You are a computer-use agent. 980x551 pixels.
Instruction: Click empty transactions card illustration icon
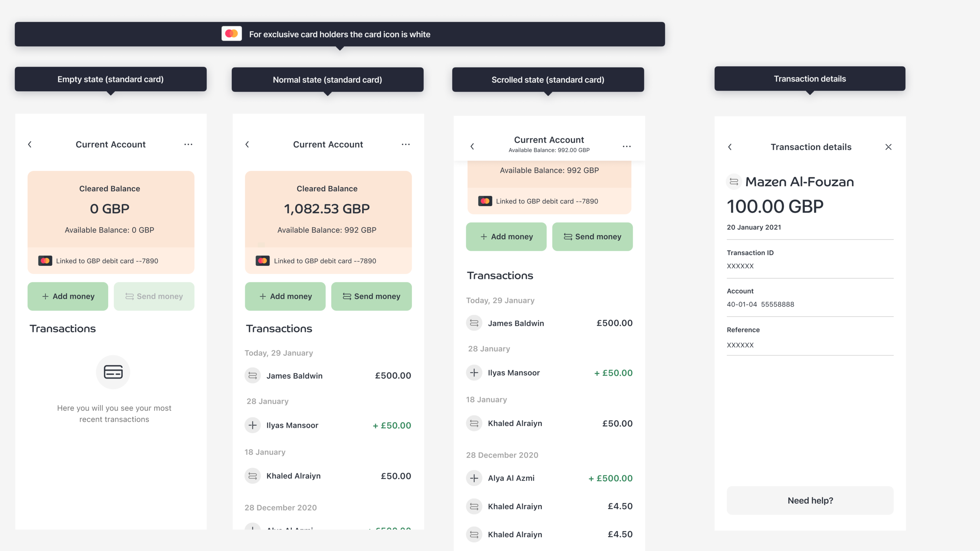point(113,372)
